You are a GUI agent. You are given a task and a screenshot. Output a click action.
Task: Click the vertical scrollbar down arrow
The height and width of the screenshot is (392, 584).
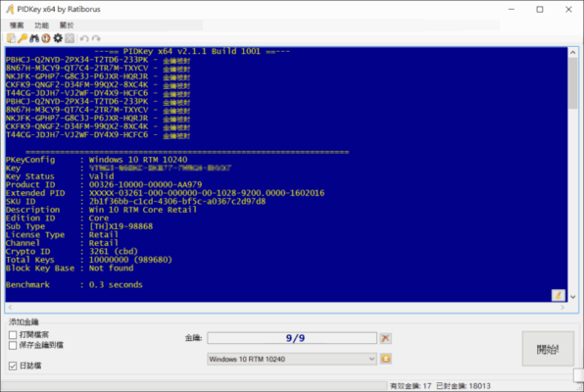[x=573, y=297]
